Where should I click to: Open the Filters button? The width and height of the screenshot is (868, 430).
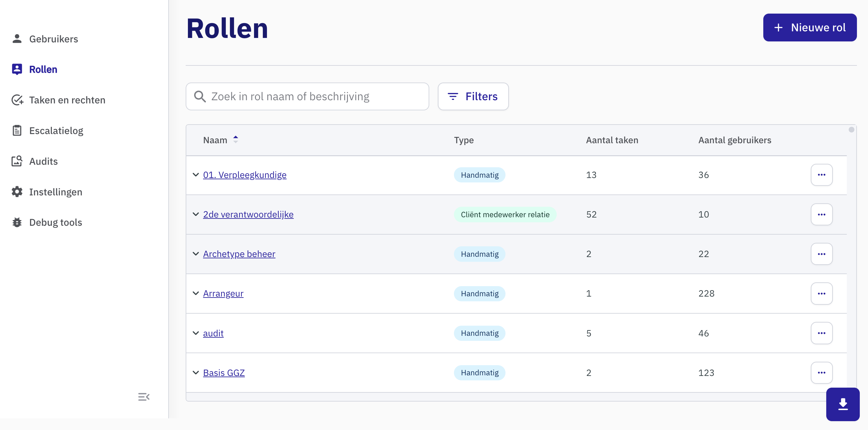coord(473,96)
